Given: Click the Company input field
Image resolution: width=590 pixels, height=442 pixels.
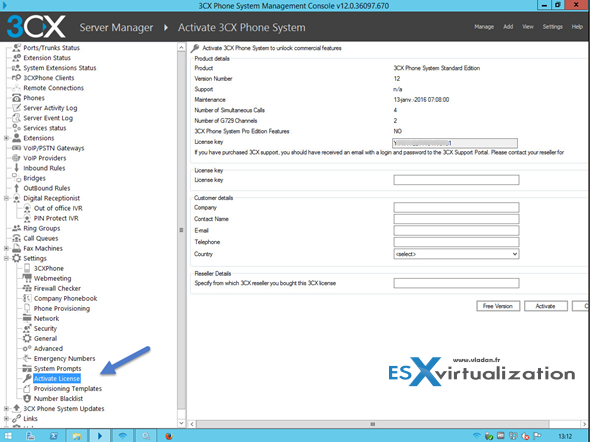Looking at the screenshot, I should click(456, 207).
